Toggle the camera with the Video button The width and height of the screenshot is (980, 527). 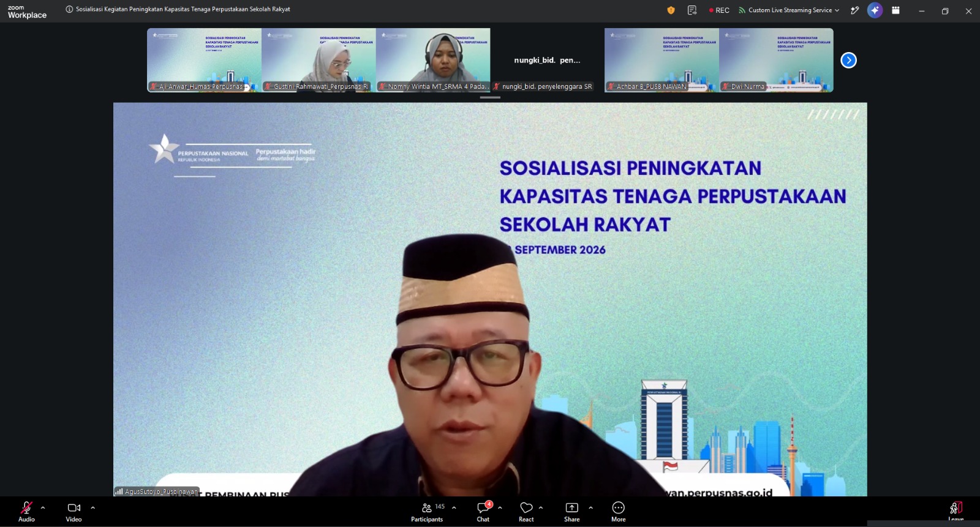point(73,512)
